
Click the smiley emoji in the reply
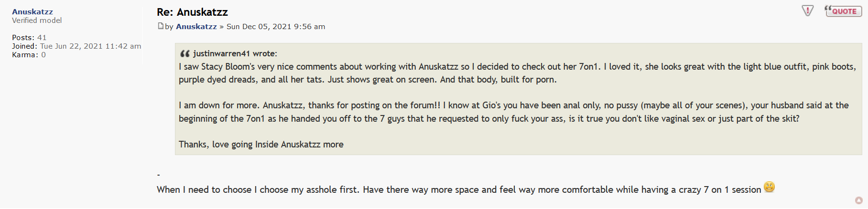tap(769, 187)
